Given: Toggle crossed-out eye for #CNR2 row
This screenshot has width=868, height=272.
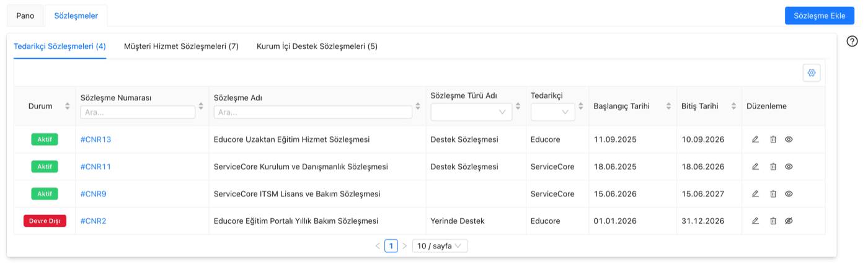Looking at the screenshot, I should [x=789, y=221].
